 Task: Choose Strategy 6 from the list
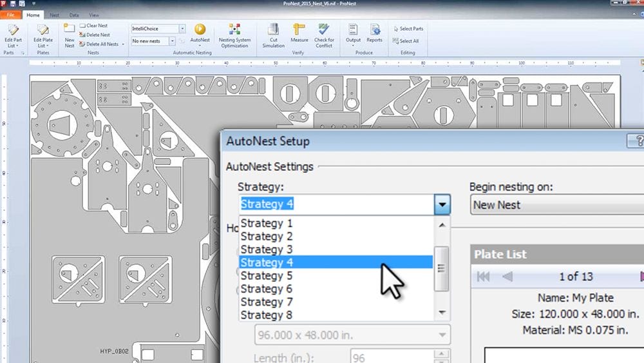coord(267,289)
